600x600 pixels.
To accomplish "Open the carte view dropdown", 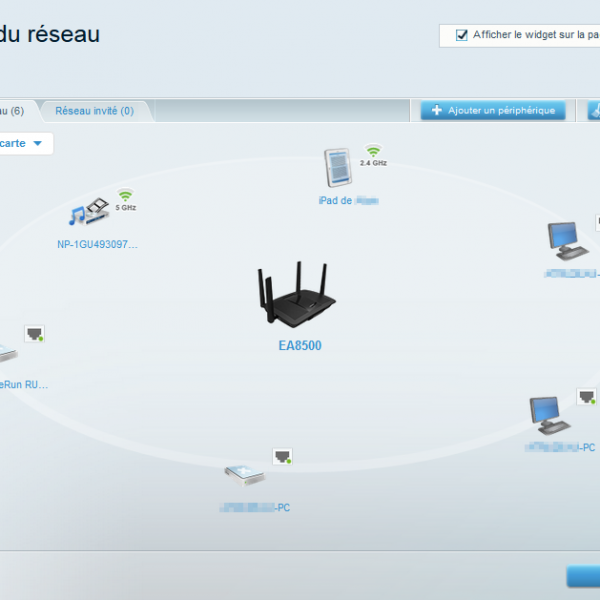I will click(x=25, y=144).
